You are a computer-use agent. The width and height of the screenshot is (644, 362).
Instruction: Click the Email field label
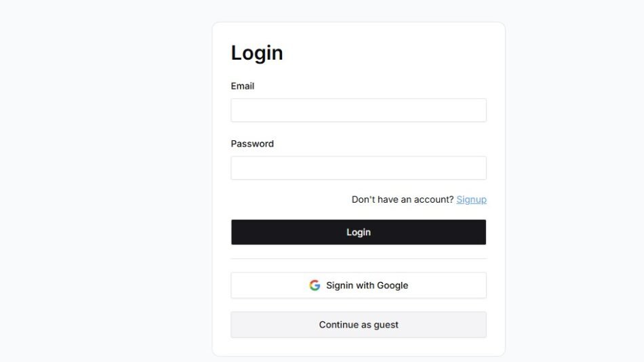243,86
